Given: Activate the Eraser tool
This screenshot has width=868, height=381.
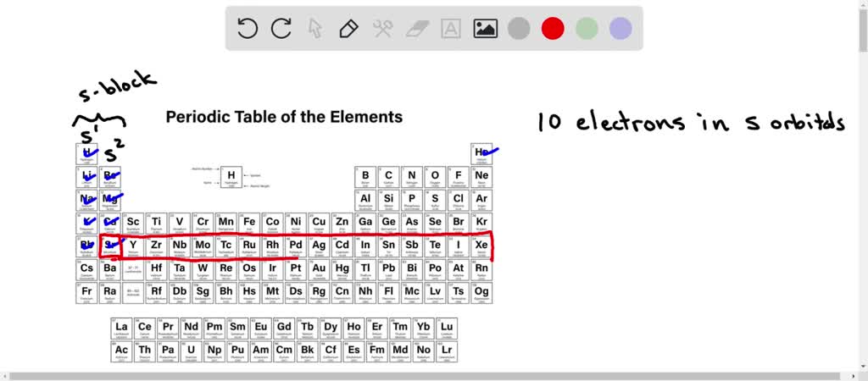Looking at the screenshot, I should point(417,29).
